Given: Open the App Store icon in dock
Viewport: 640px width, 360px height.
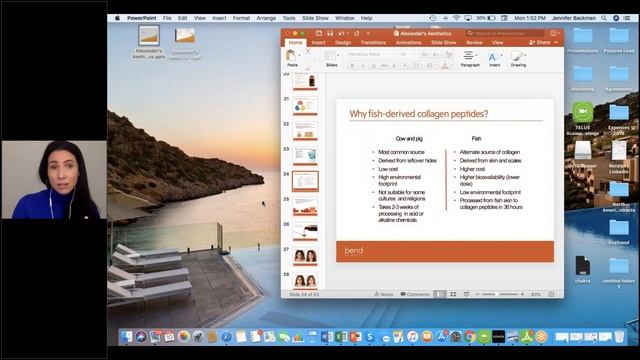Looking at the screenshot, I should tap(441, 337).
